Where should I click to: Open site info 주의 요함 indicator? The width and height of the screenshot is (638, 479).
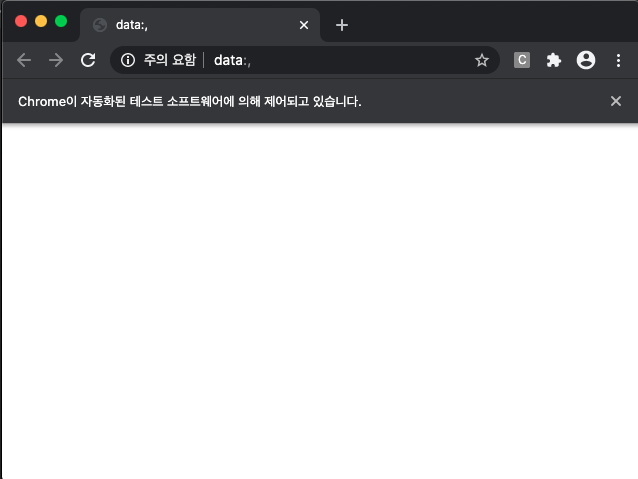[159, 60]
